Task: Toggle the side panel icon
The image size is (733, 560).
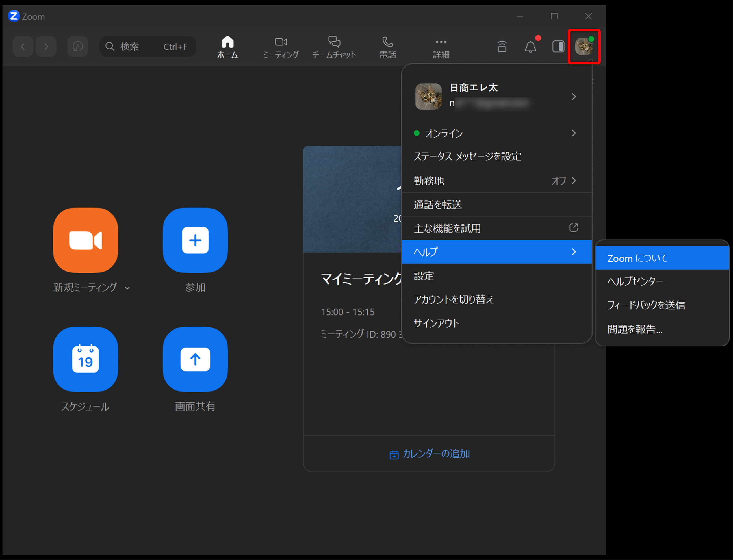Action: 558,46
